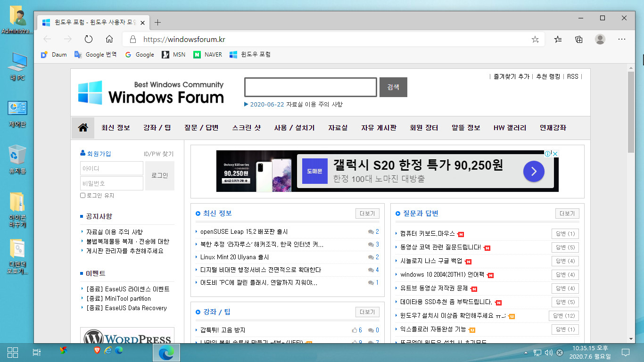Click the browser back arrow

pos(47,39)
